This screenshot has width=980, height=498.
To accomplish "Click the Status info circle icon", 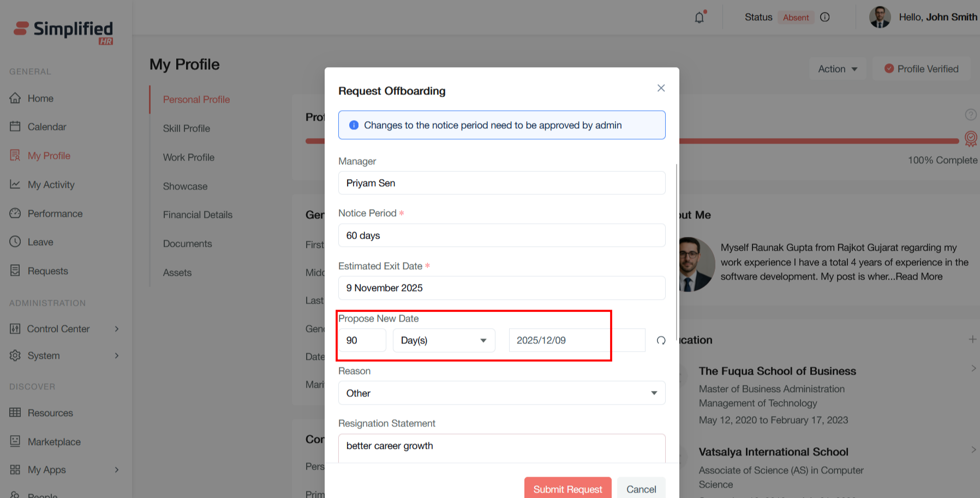I will [824, 17].
